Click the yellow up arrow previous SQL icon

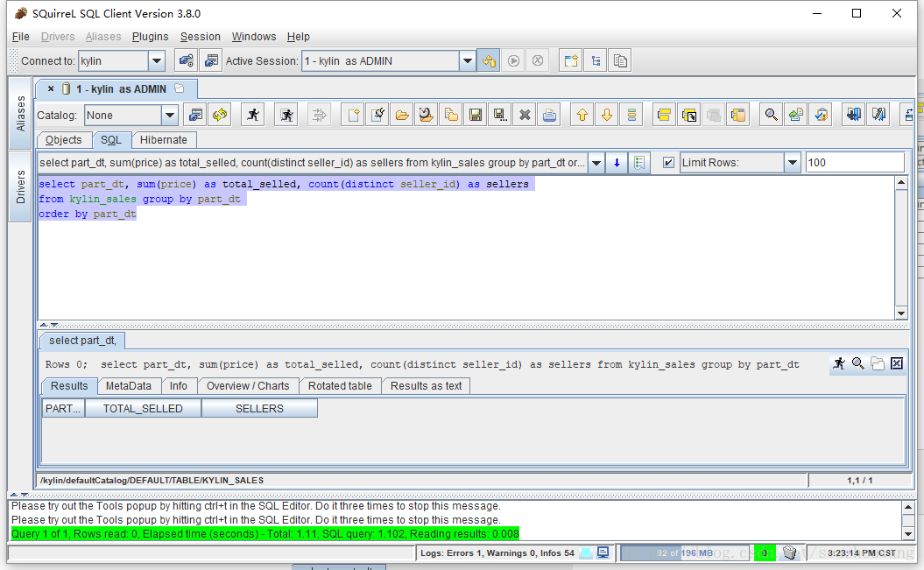point(582,115)
